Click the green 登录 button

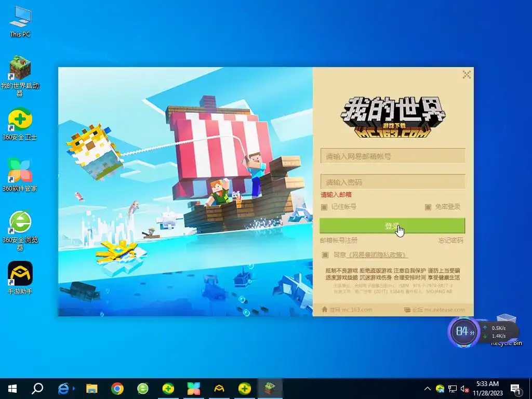click(x=392, y=225)
